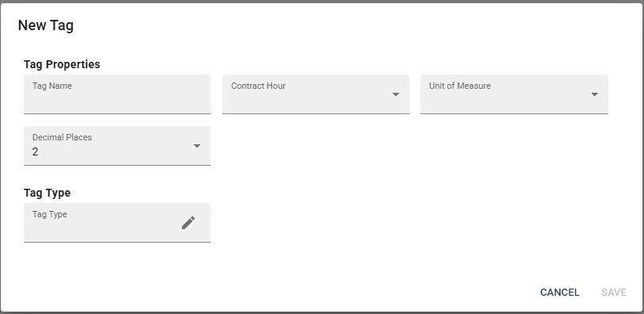Click the pencil edit icon in Tag Type
Image resolution: width=644 pixels, height=314 pixels.
189,223
